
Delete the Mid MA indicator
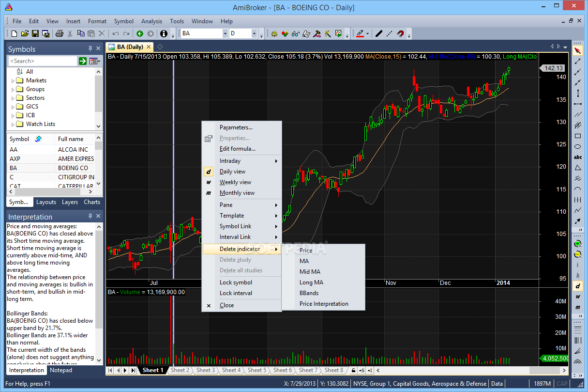click(323, 272)
